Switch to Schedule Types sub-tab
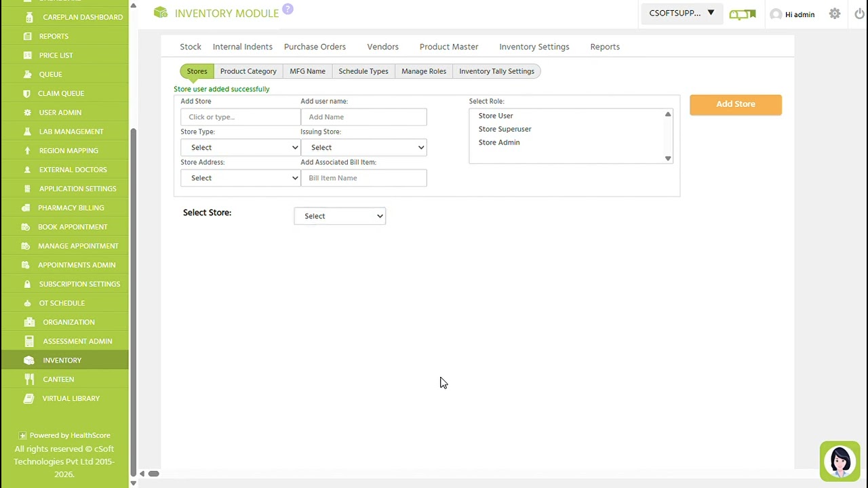 coord(363,71)
